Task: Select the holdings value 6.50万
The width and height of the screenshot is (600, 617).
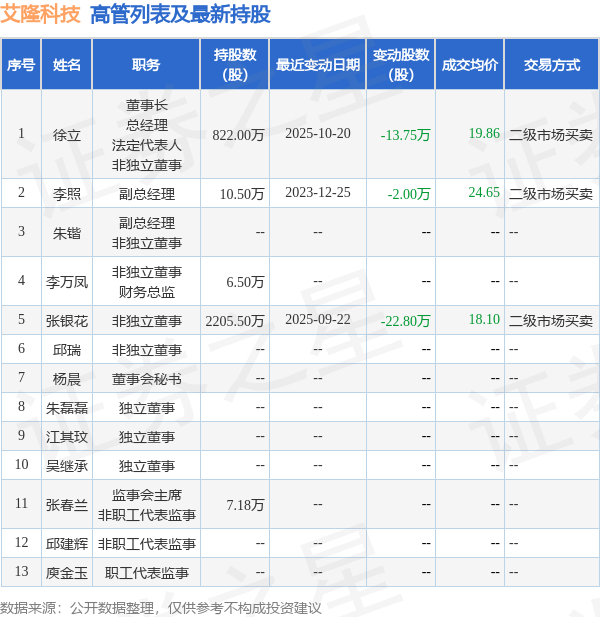Action: click(x=245, y=282)
